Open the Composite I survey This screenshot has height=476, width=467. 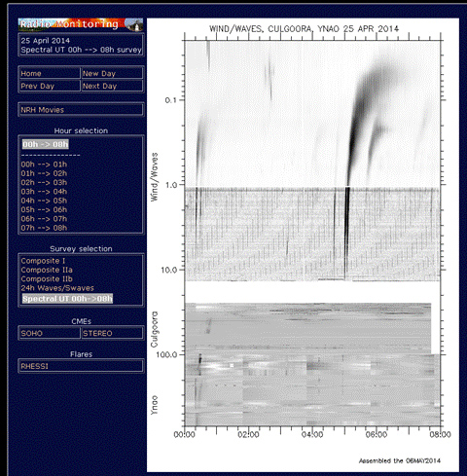point(43,261)
